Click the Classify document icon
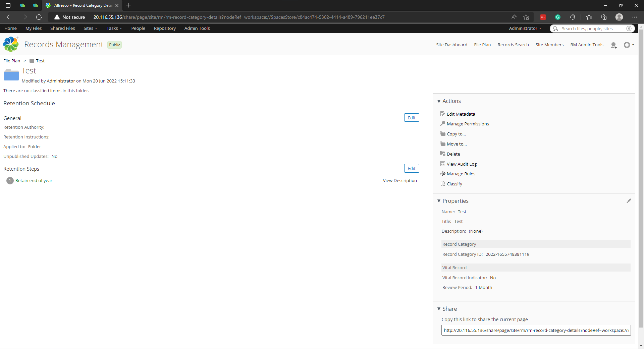 [443, 183]
